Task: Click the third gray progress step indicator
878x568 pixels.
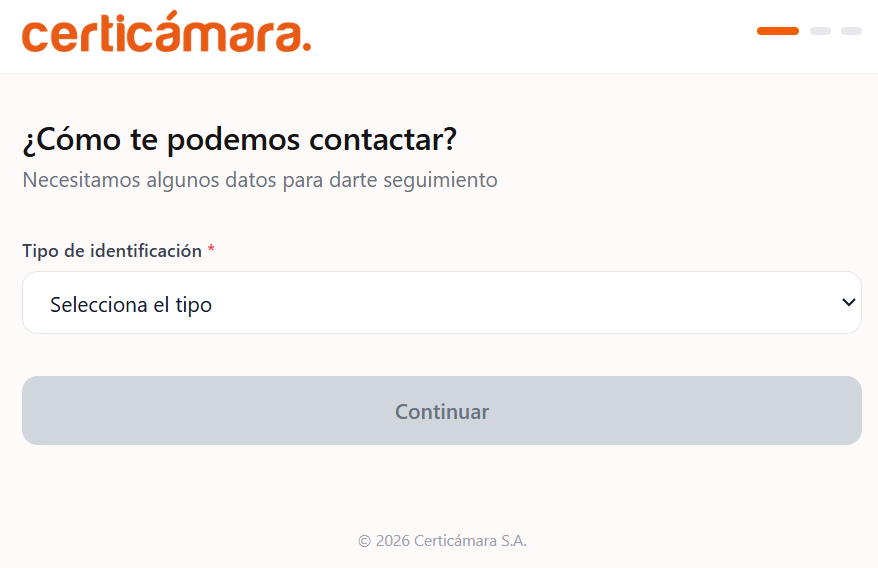Action: [851, 31]
